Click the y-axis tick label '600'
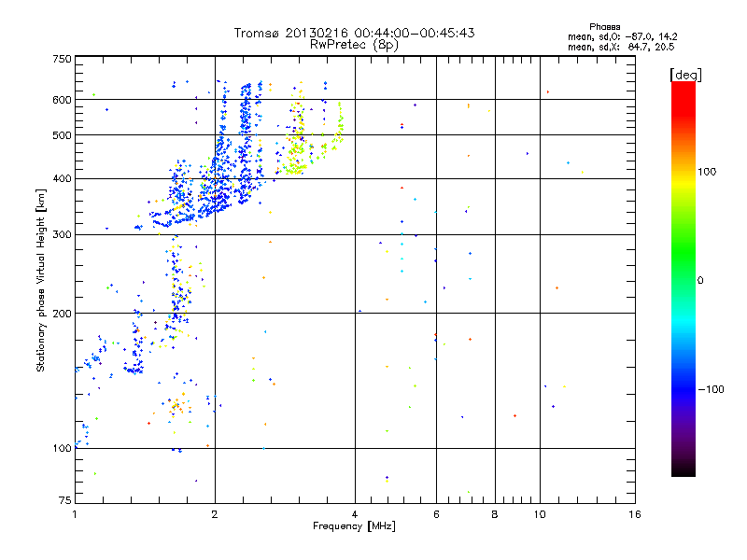 (63, 100)
